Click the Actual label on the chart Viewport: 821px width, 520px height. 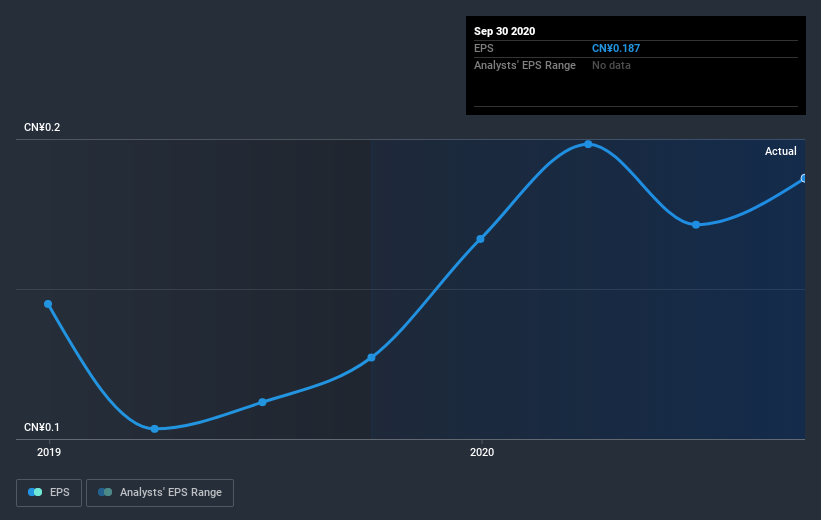coord(781,151)
